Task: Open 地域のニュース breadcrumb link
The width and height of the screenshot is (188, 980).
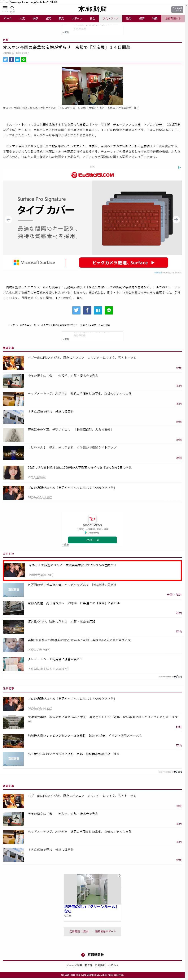Action: [x=28, y=325]
